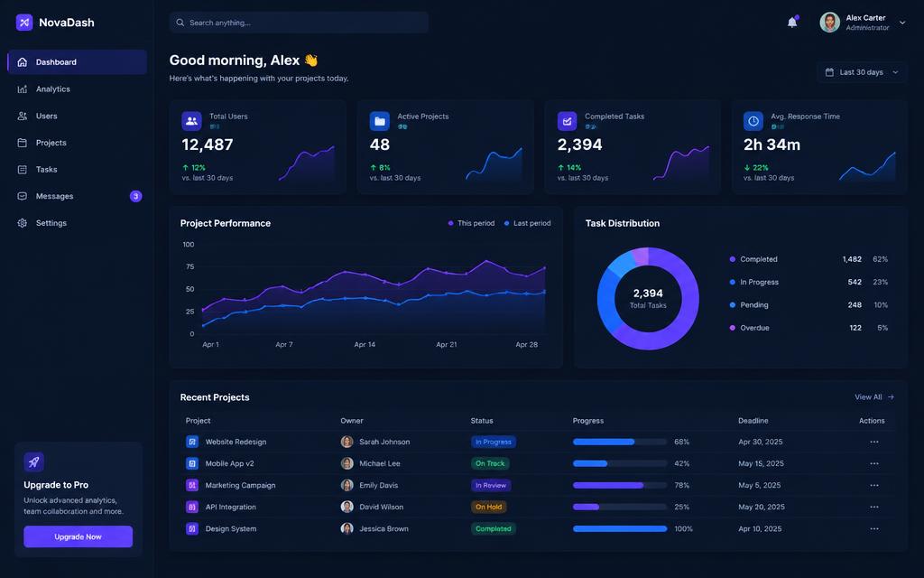Open Users in sidebar
Viewport: 924px width, 578px height.
point(78,117)
